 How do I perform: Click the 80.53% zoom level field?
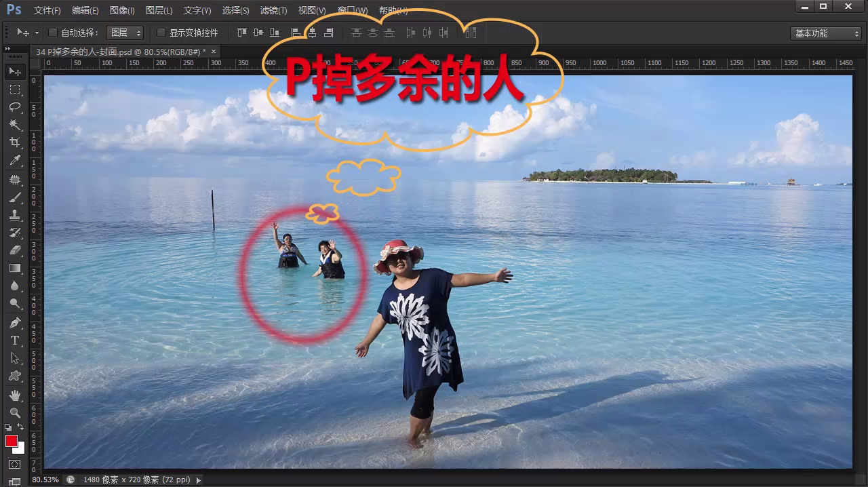pos(46,480)
